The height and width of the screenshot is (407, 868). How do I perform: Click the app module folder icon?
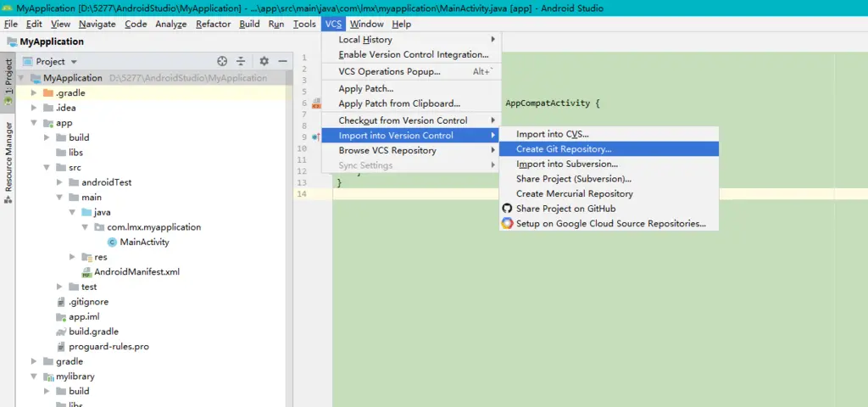48,123
